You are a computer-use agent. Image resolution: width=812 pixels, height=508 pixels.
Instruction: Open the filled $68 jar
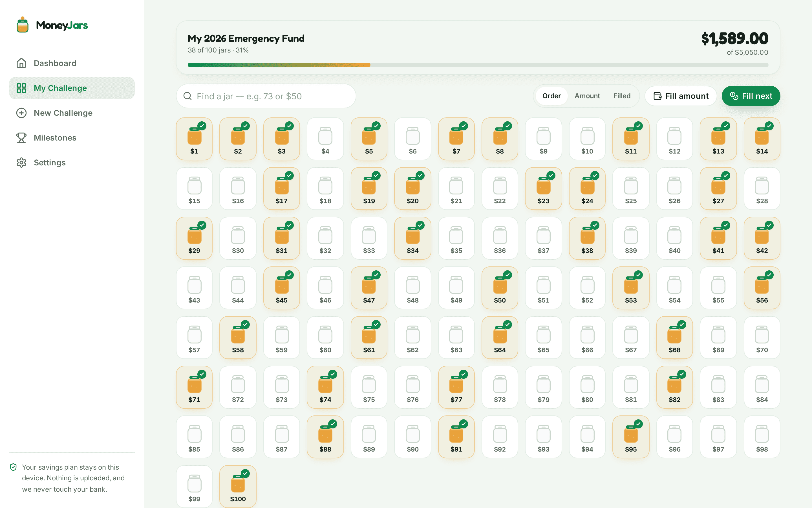point(675,338)
